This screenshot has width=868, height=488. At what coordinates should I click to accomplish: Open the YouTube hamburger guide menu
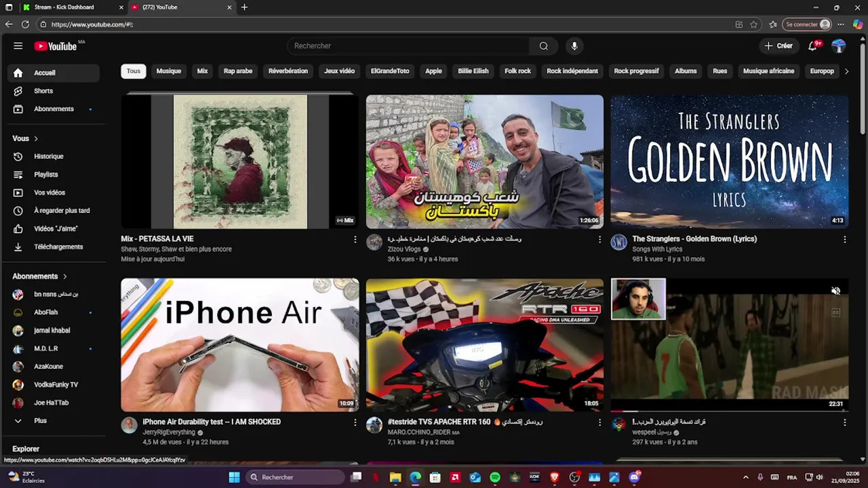(x=18, y=46)
